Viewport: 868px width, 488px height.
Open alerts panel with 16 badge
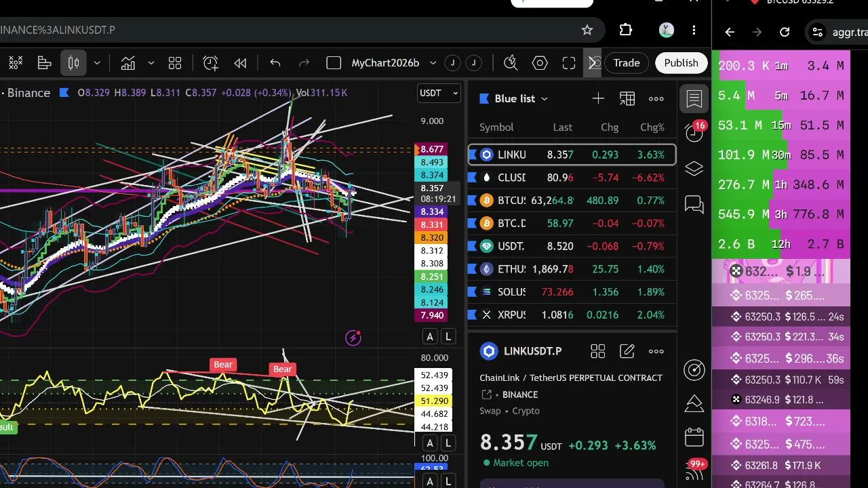[694, 131]
